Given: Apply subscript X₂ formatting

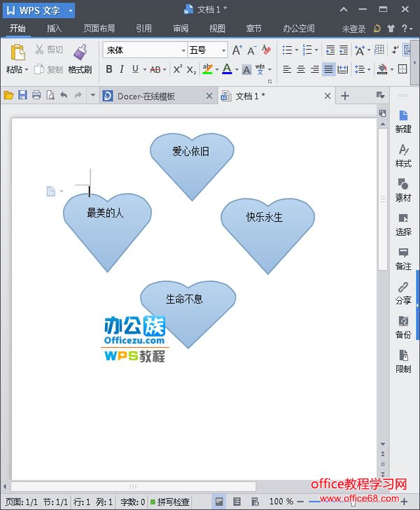Looking at the screenshot, I should pos(191,69).
